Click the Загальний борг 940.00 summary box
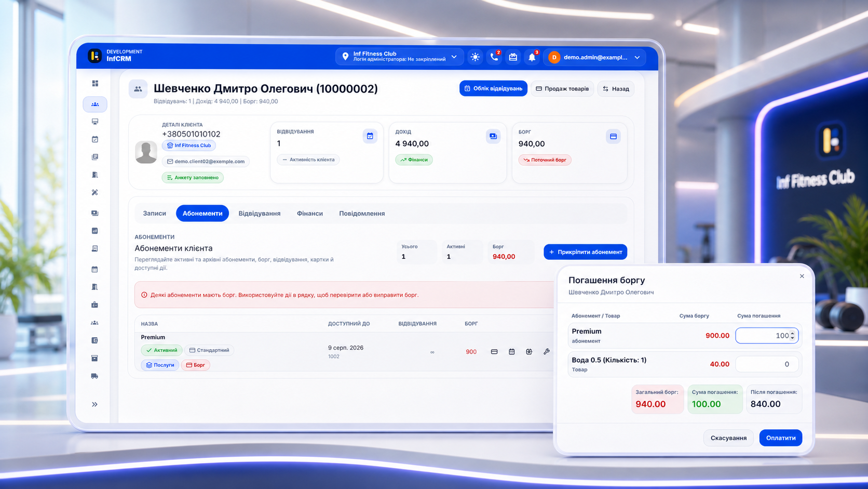The image size is (868, 489). 657,399
